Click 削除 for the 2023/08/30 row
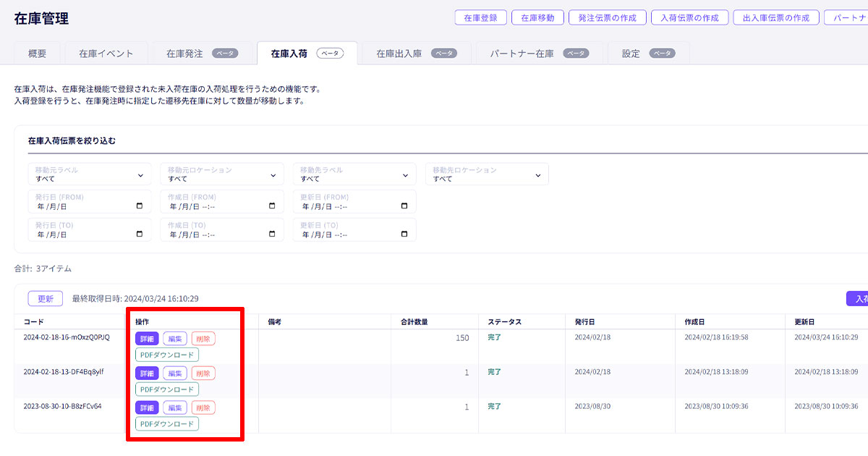This screenshot has width=868, height=456. (x=203, y=408)
